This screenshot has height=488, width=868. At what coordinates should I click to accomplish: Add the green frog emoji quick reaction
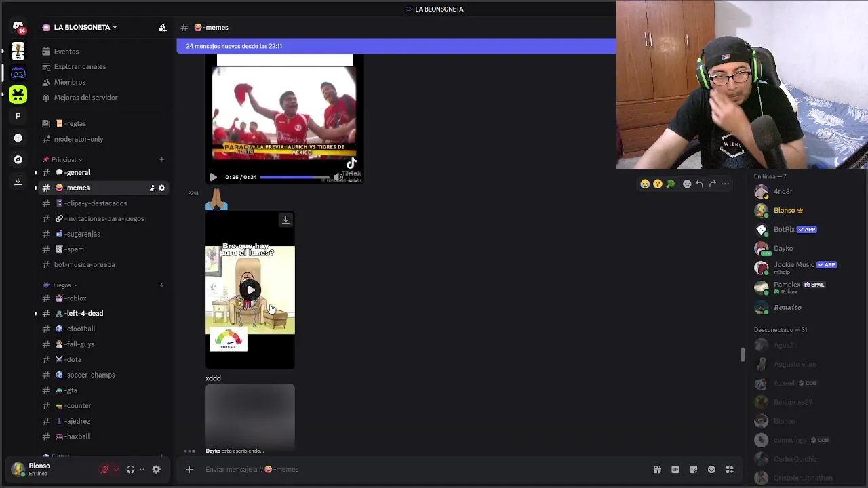671,184
